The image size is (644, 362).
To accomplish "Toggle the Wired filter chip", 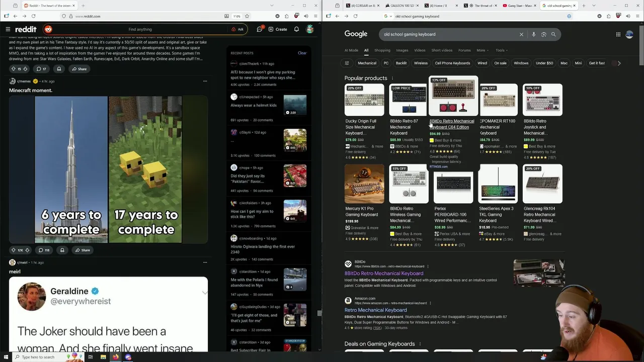I will (x=482, y=63).
